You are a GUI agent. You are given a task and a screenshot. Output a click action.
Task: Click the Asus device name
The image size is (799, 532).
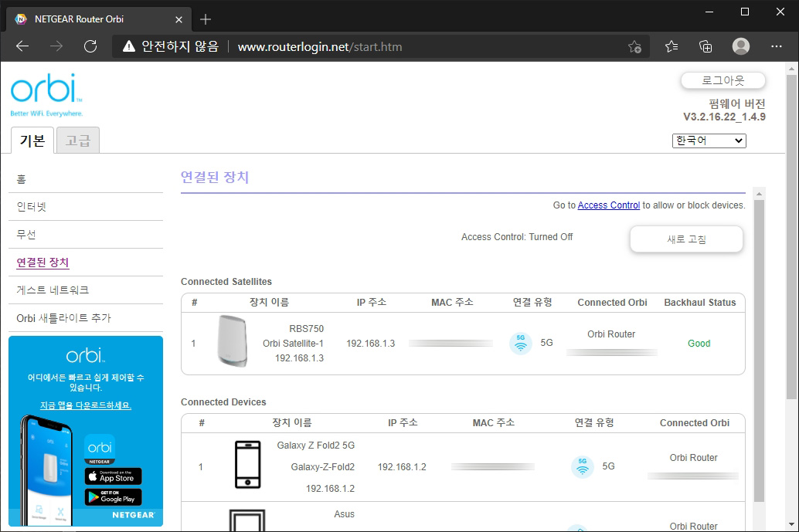(344, 514)
